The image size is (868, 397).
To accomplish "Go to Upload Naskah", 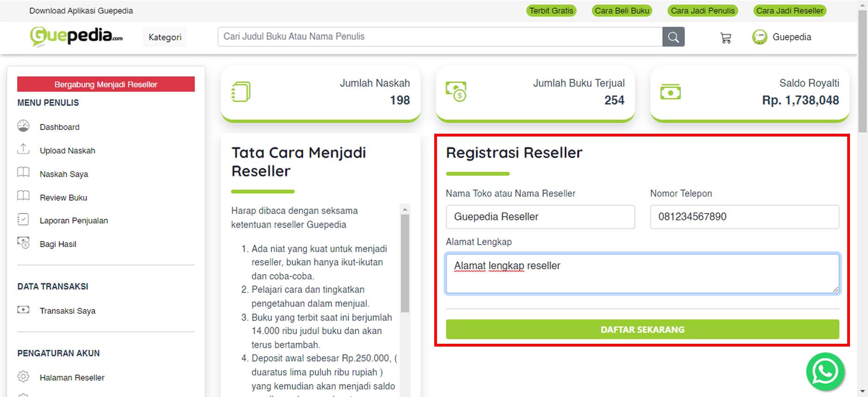I will coord(68,150).
